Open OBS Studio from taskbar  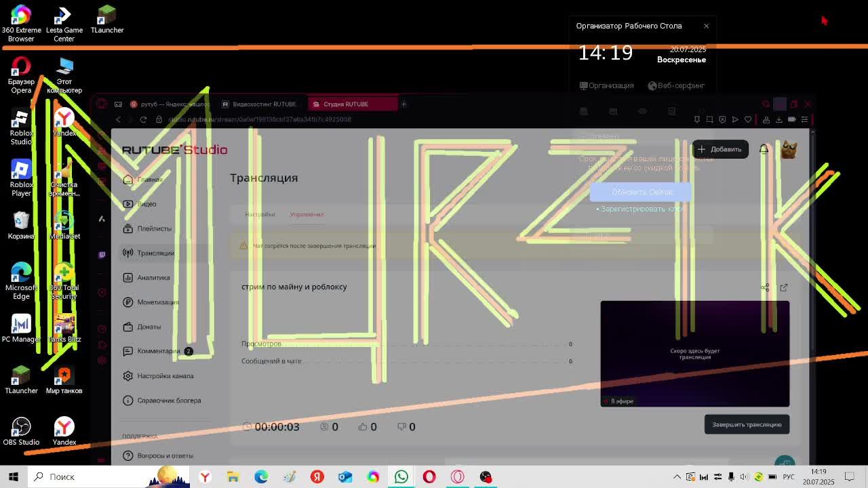486,476
